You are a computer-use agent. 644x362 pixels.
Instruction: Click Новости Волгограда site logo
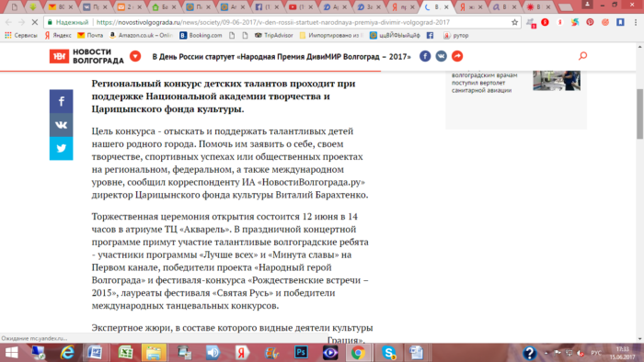tap(86, 56)
